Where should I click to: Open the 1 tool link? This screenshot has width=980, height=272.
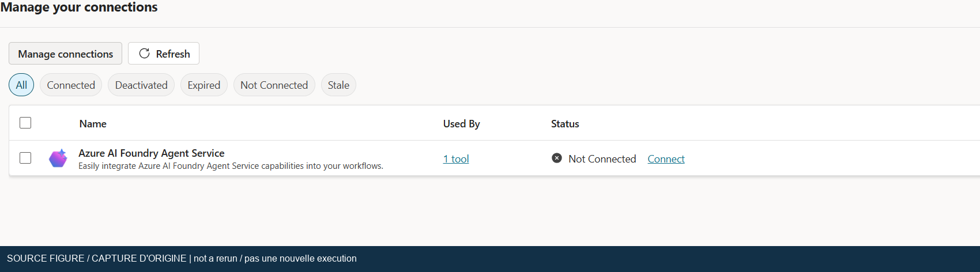click(456, 159)
